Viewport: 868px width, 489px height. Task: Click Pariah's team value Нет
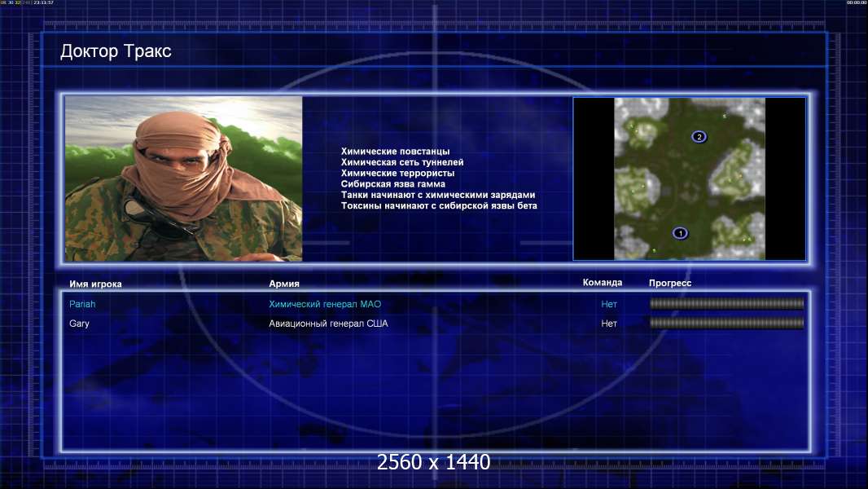(x=609, y=304)
